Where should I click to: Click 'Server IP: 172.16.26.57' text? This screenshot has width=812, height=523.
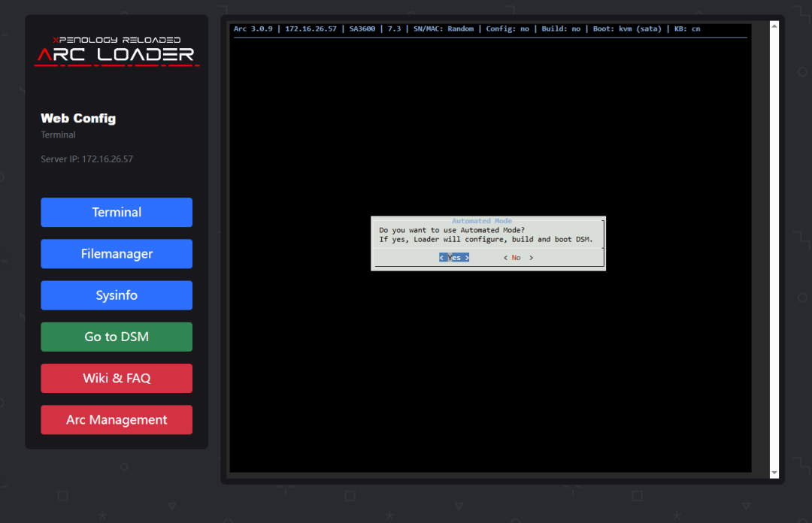tap(87, 159)
